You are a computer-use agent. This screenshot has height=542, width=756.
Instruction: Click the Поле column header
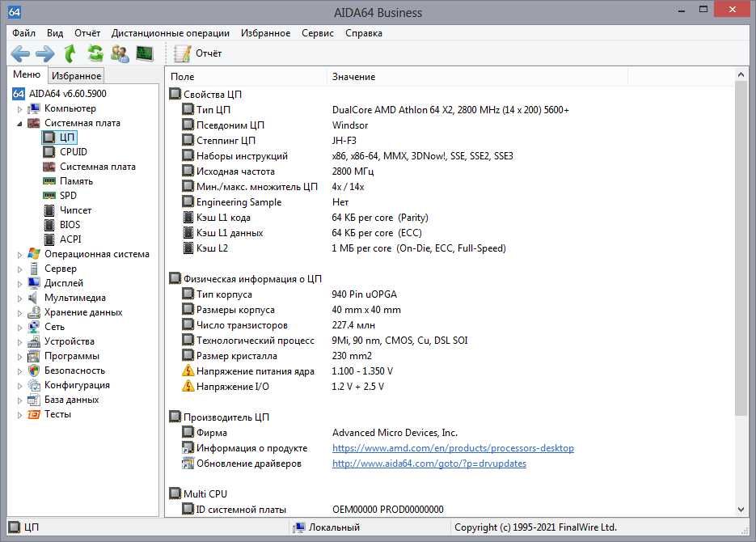pyautogui.click(x=247, y=77)
